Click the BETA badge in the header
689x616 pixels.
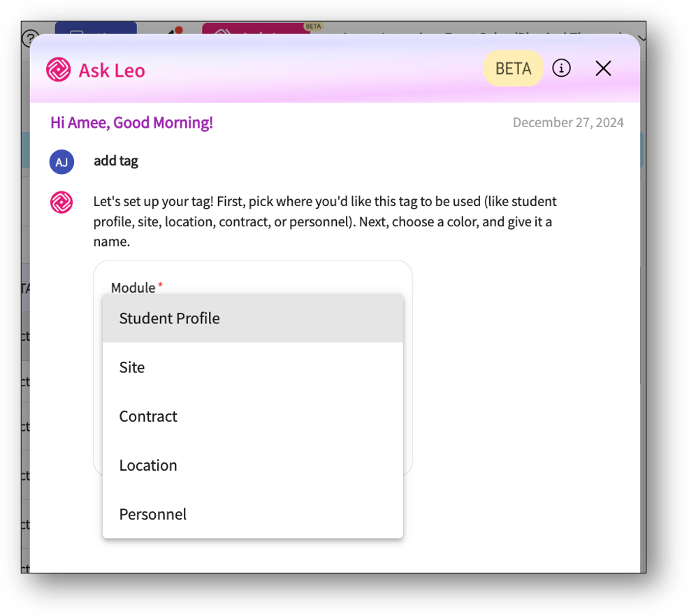pos(513,68)
